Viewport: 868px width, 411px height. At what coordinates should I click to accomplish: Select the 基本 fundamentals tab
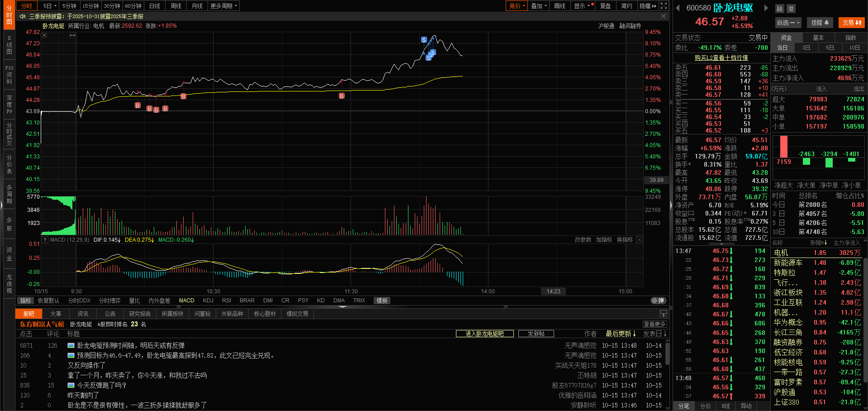[818, 38]
